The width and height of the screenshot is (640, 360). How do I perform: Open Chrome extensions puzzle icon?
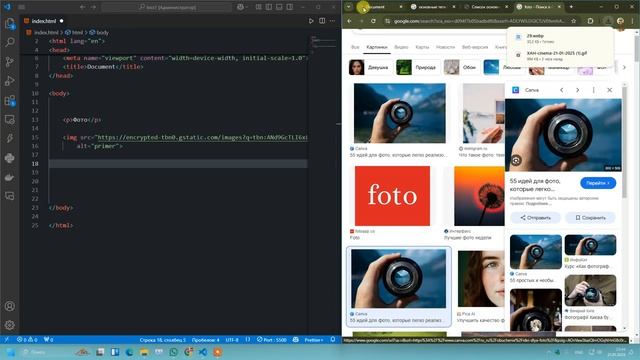[x=590, y=21]
